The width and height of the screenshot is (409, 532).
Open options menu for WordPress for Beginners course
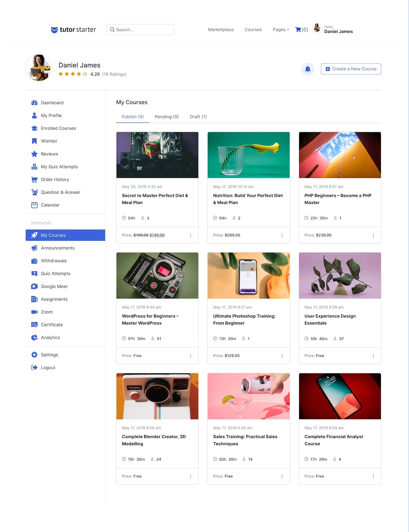pos(191,356)
